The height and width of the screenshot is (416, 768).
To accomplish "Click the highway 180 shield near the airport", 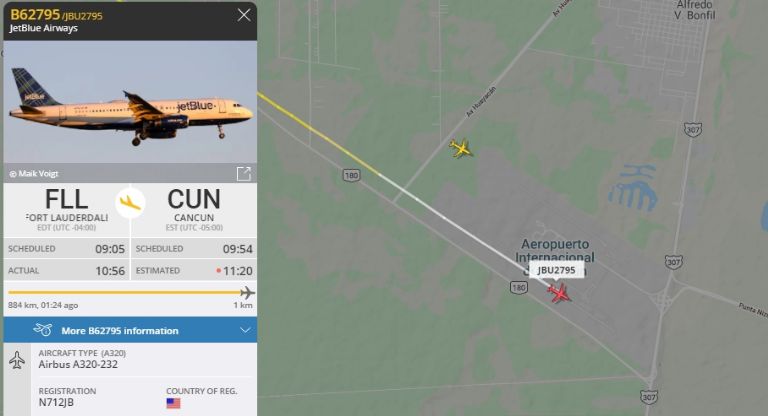I will 519,288.
